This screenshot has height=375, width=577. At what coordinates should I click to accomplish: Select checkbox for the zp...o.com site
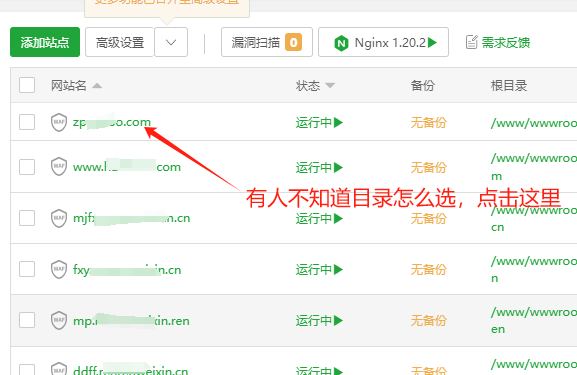(x=27, y=122)
